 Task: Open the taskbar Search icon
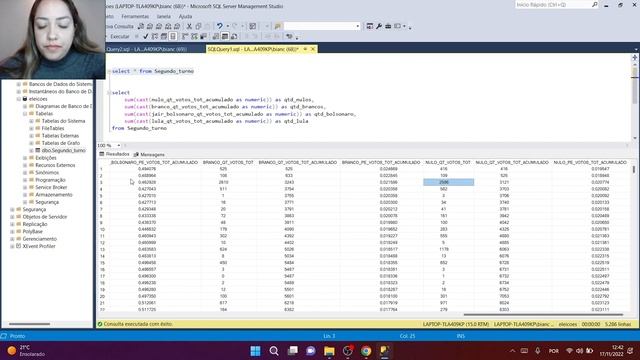[274, 351]
